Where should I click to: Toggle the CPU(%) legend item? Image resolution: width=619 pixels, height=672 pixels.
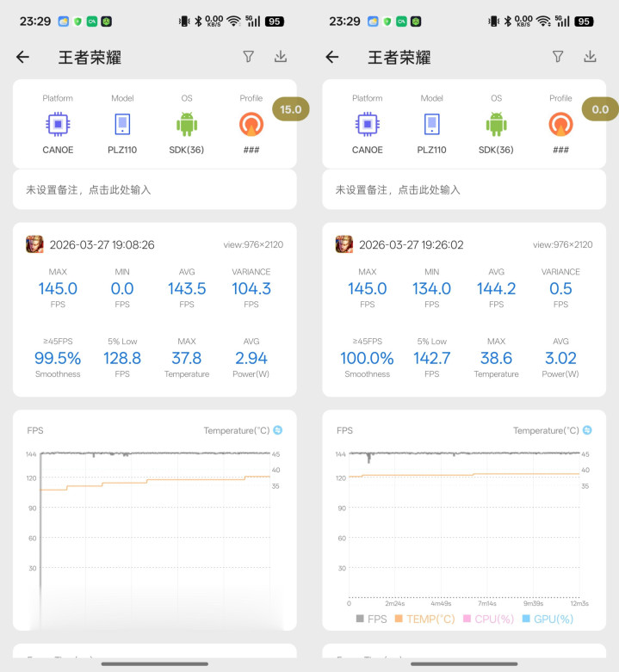(x=489, y=619)
